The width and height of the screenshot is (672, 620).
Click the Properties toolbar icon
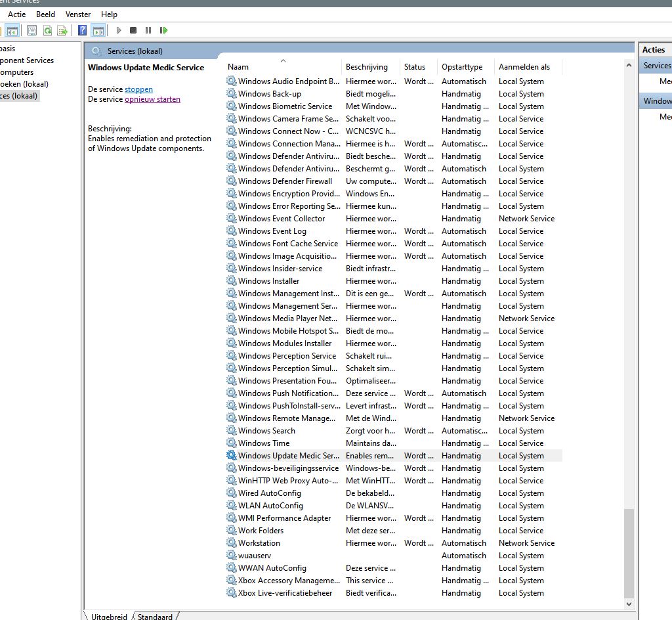point(31,30)
